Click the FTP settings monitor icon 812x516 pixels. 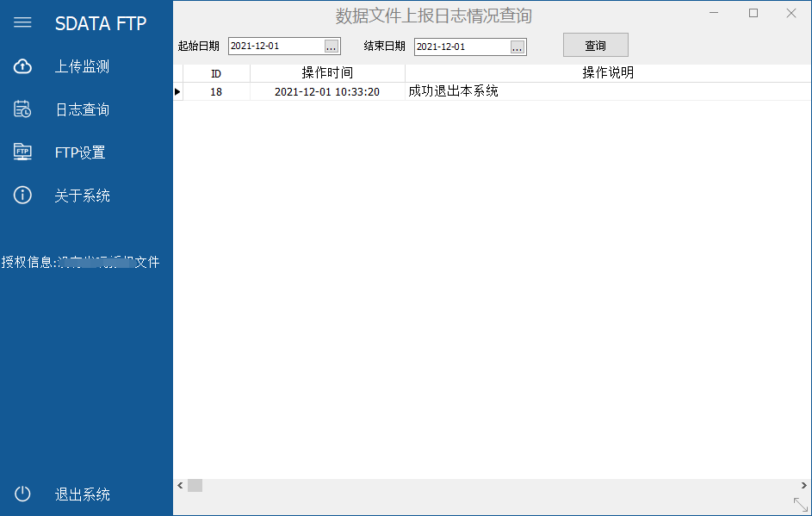point(22,152)
